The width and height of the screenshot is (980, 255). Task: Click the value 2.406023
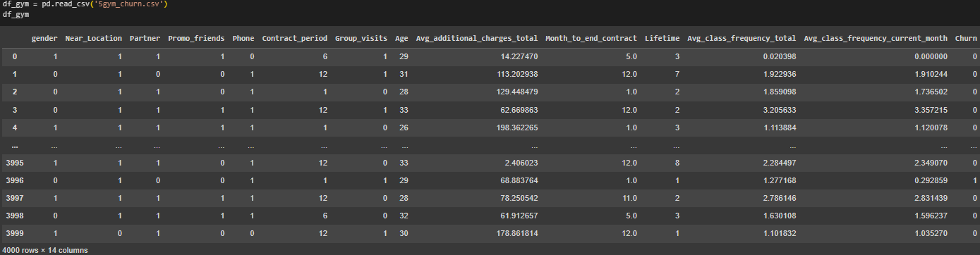[521, 163]
